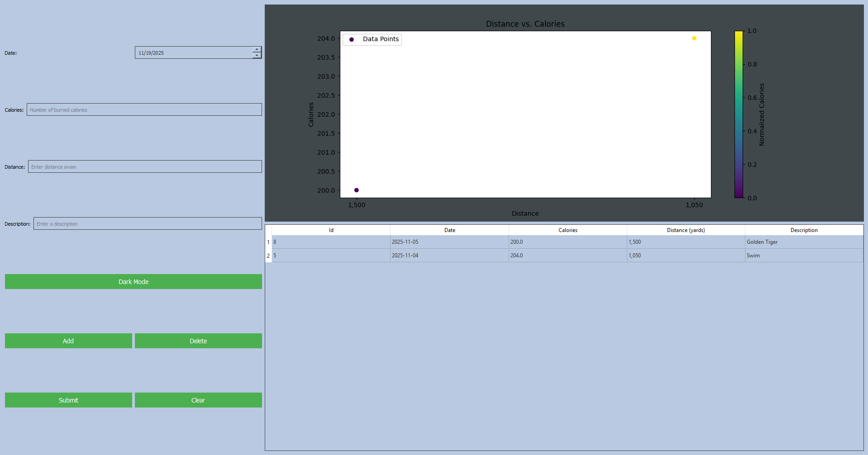868x455 pixels.
Task: Select the Golden Tiger description cell
Action: [804, 242]
